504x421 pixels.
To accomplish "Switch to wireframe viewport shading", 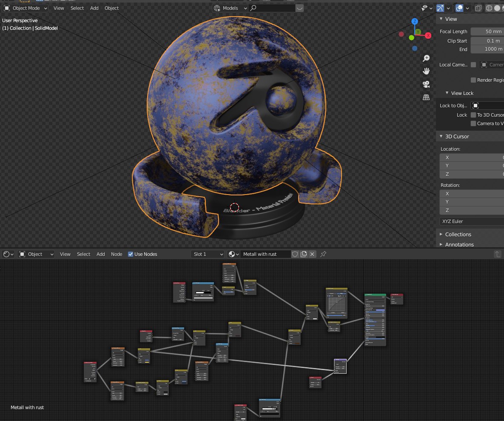I will (489, 8).
